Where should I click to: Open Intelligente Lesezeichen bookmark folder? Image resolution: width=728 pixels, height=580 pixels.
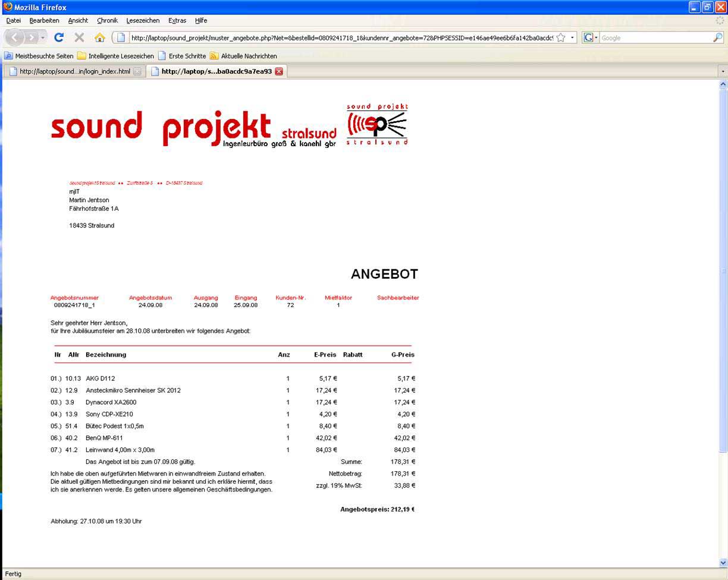click(115, 56)
